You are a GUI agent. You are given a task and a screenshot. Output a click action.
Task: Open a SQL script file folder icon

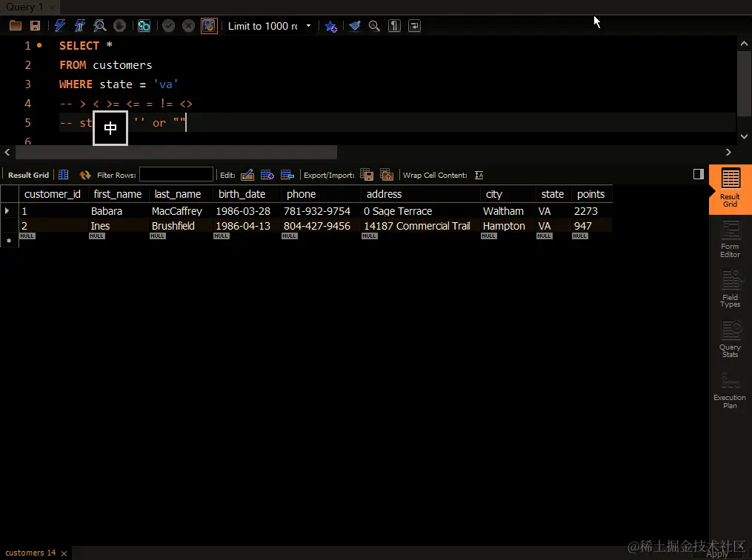pos(16,26)
